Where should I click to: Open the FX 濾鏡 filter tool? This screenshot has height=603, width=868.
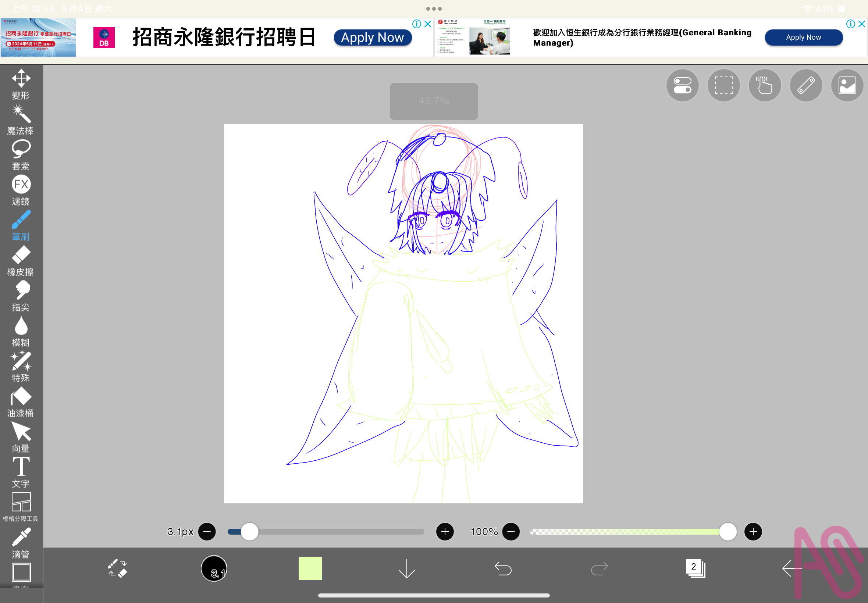click(x=21, y=185)
